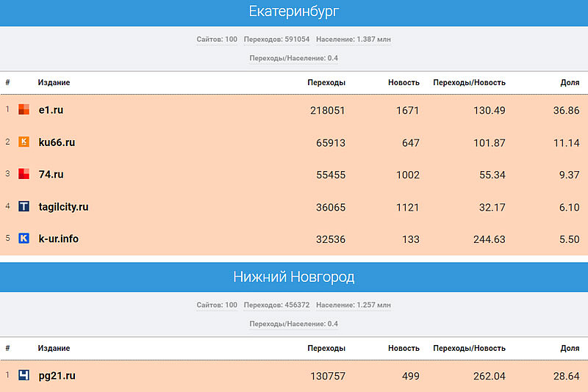Screen dimensions: 588x392
Task: Click the tagilcity.ru favicon icon
Action: click(24, 207)
